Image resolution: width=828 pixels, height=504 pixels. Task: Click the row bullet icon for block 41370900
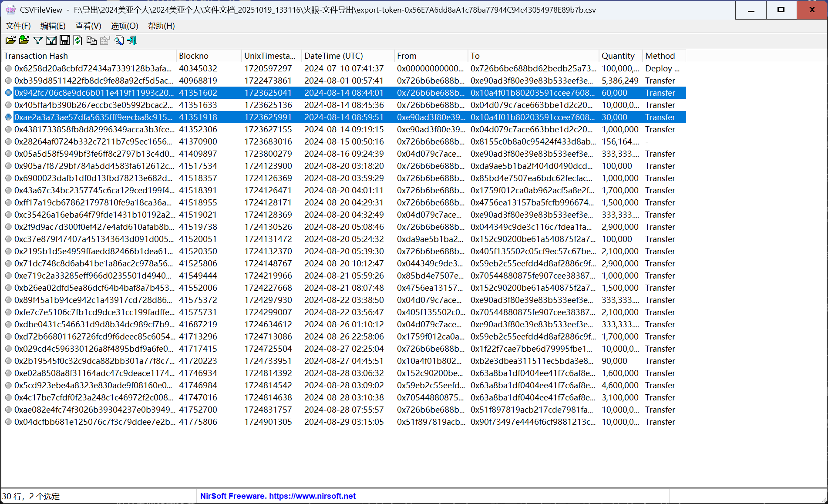[x=8, y=141]
